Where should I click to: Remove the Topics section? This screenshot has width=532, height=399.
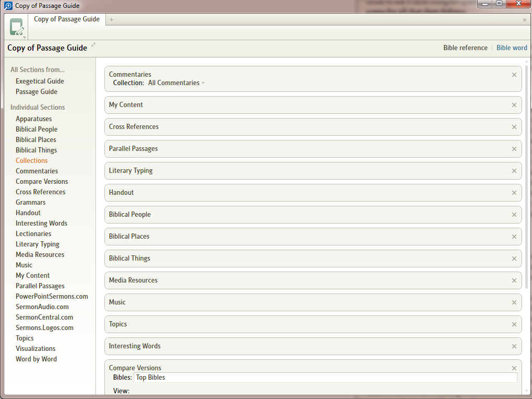click(x=514, y=324)
